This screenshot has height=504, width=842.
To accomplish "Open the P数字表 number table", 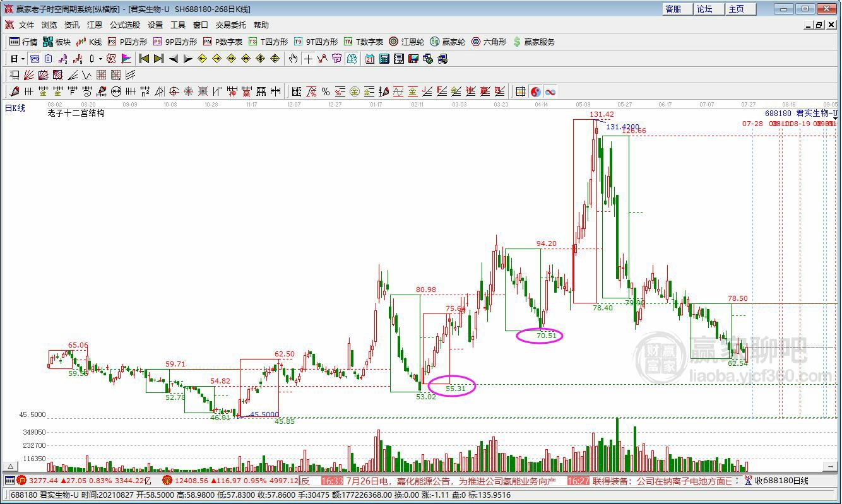I will 222,42.
